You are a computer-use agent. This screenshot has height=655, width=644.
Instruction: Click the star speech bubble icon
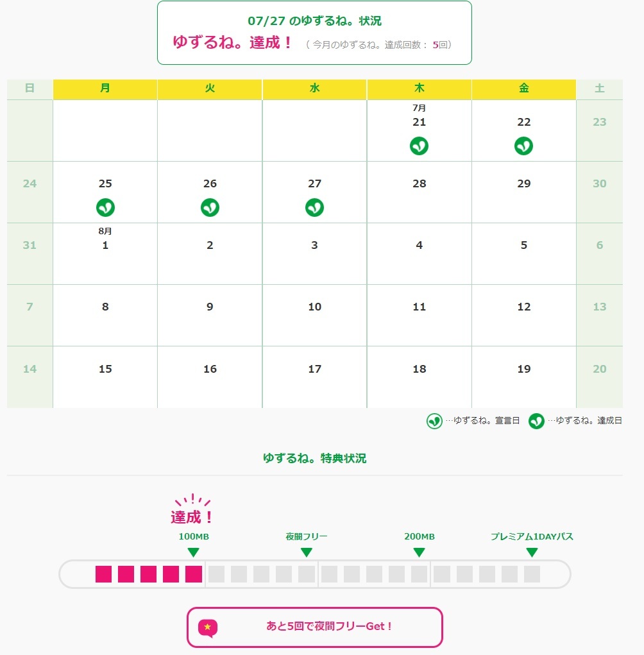coord(207,627)
